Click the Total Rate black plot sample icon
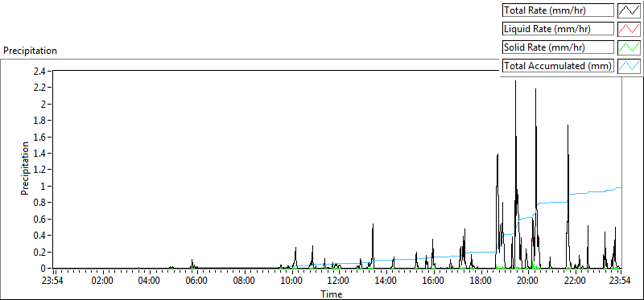The image size is (644, 300). coord(630,10)
